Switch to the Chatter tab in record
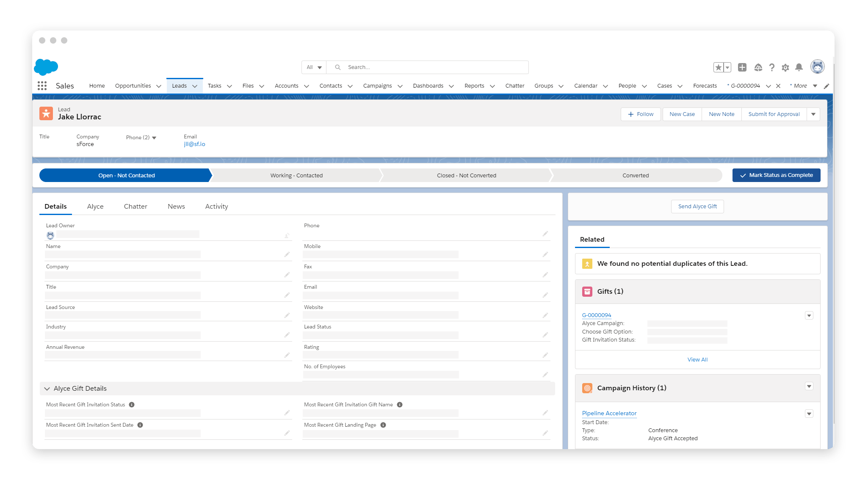The image size is (868, 480). 135,207
